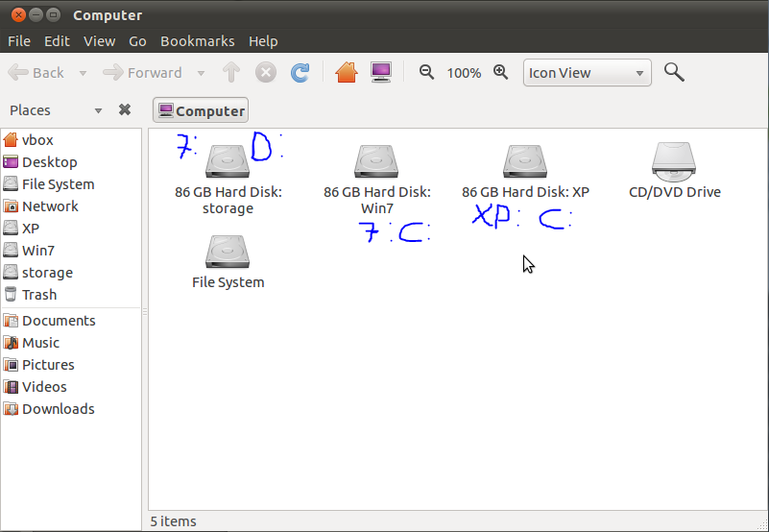Screen dimensions: 769x532
Task: Reload the current location
Action: 300,73
